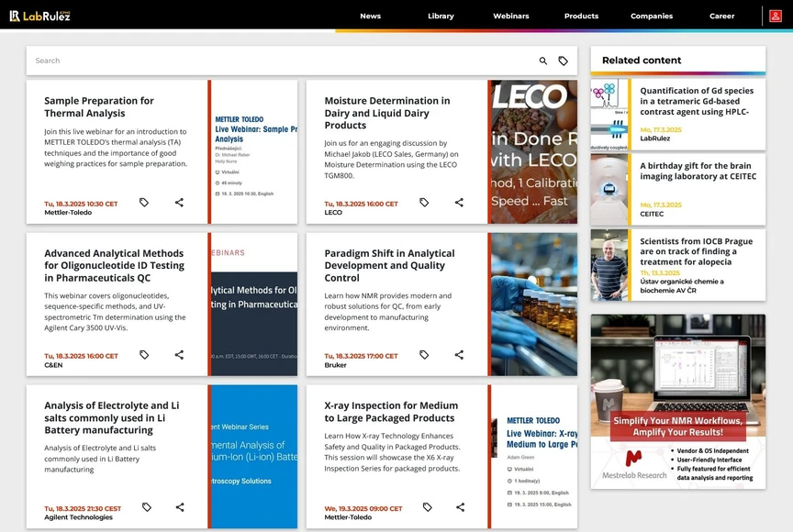This screenshot has height=532, width=793.
Task: Click 'CEITEC' source label in related content
Action: (652, 214)
